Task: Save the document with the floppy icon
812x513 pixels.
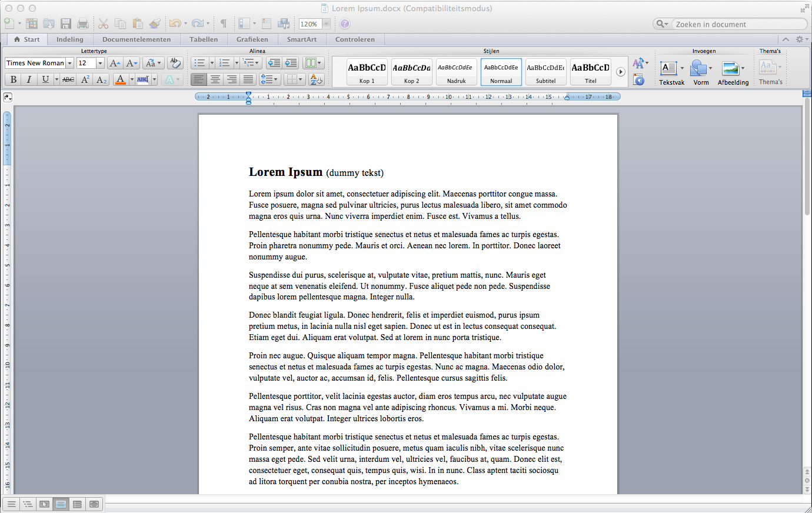Action: (x=66, y=24)
